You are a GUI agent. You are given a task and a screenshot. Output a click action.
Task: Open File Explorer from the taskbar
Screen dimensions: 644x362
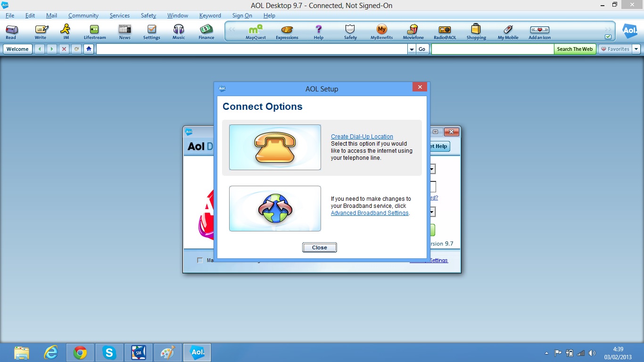(22, 353)
